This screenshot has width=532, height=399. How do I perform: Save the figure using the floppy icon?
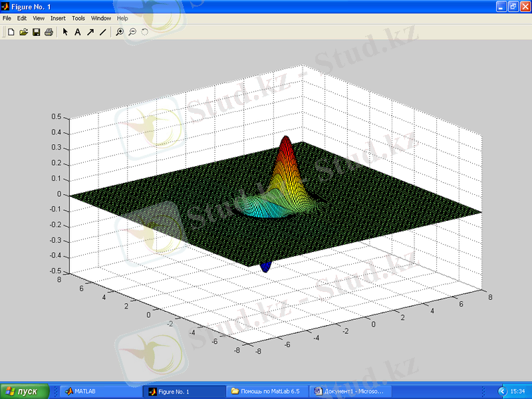point(36,31)
